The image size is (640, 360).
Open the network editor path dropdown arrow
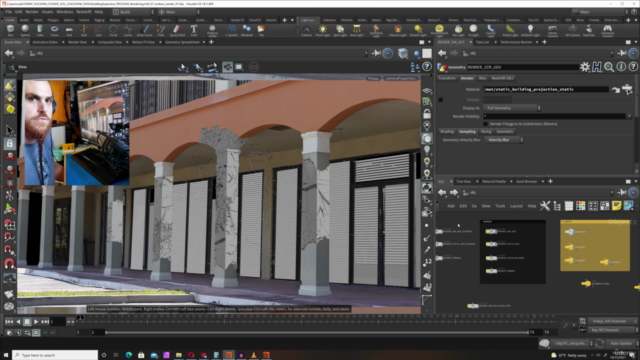pos(611,192)
